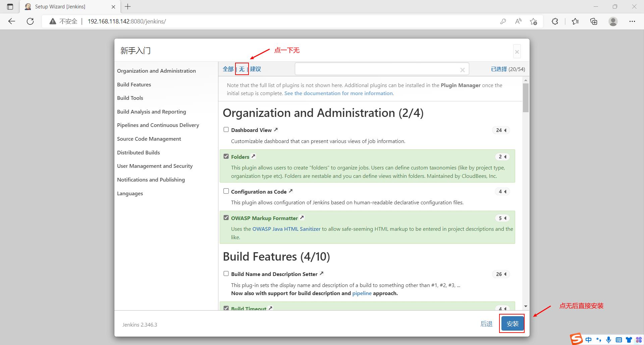This screenshot has height=345, width=644.
Task: Expand Folders dependencies badge 2
Action: (502, 157)
